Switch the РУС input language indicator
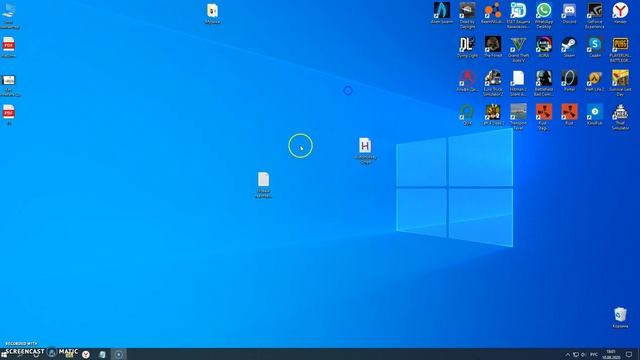The image size is (640, 360). click(x=594, y=354)
